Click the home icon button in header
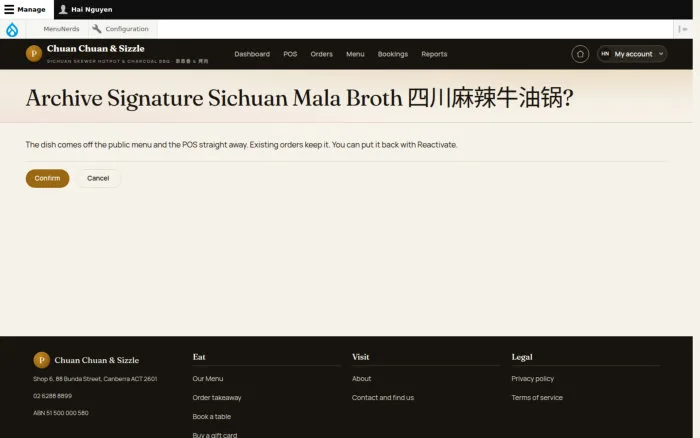Viewport: 700px width, 438px height. click(580, 54)
